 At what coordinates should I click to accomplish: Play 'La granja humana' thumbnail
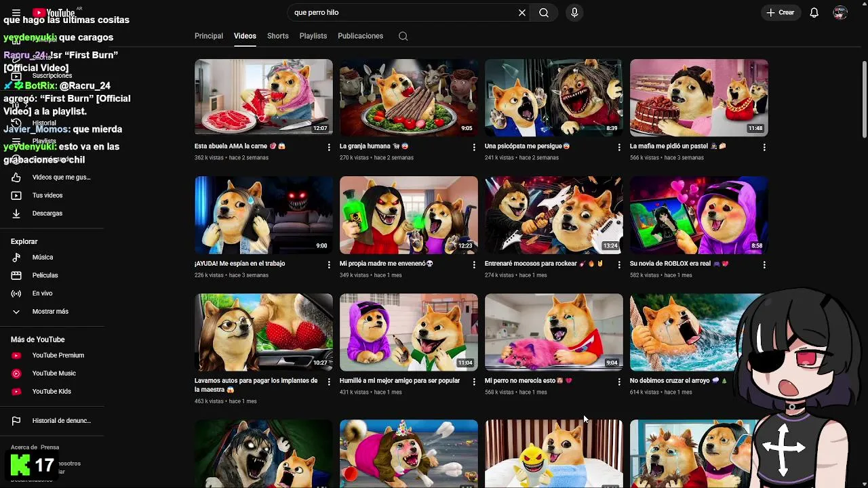409,98
